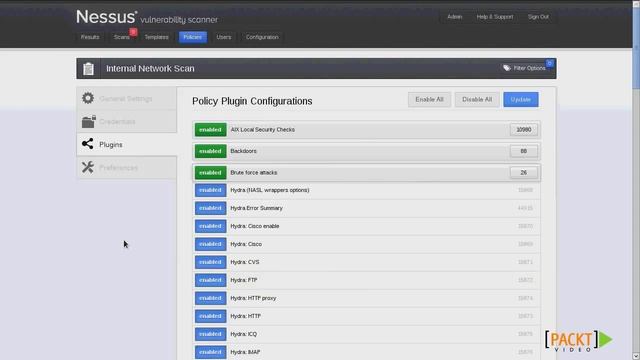
Task: Disable the Hydra: HTTP plugin
Action: (x=210, y=316)
